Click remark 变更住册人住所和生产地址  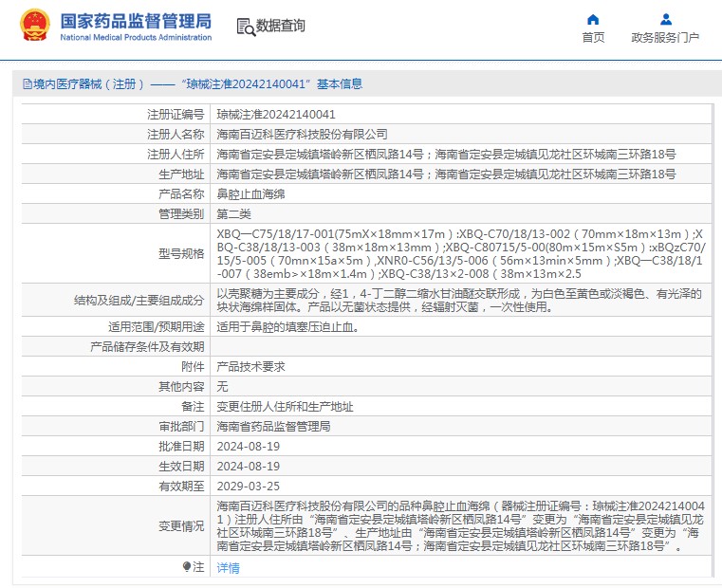coord(285,407)
